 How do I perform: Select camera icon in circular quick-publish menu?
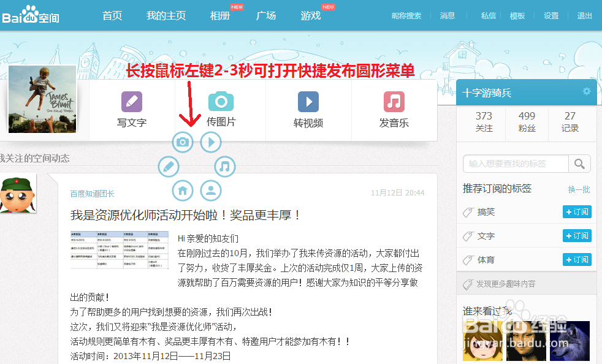(x=182, y=142)
